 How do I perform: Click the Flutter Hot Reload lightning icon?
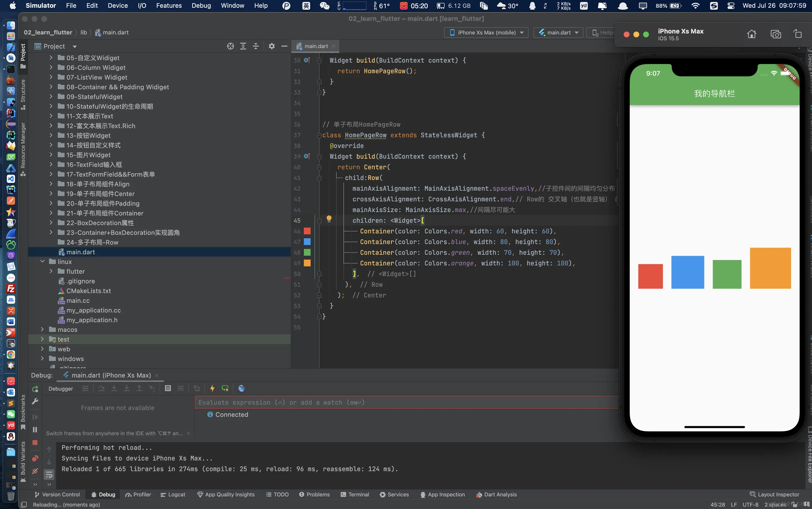(x=212, y=388)
